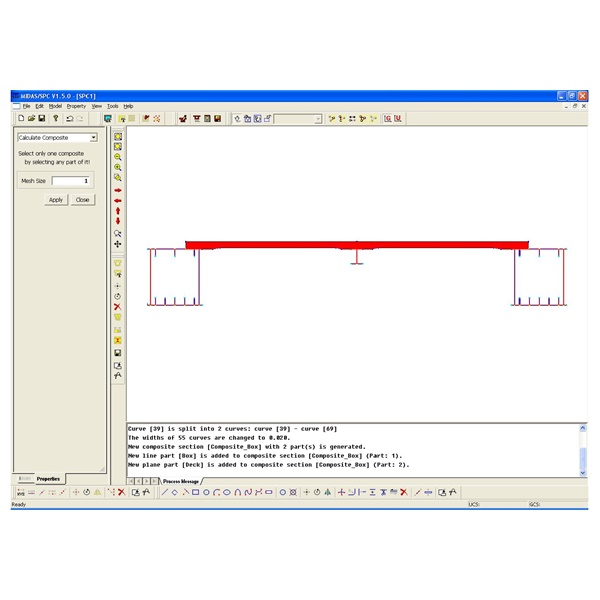
Task: Click the Open file folder icon
Action: [31, 119]
